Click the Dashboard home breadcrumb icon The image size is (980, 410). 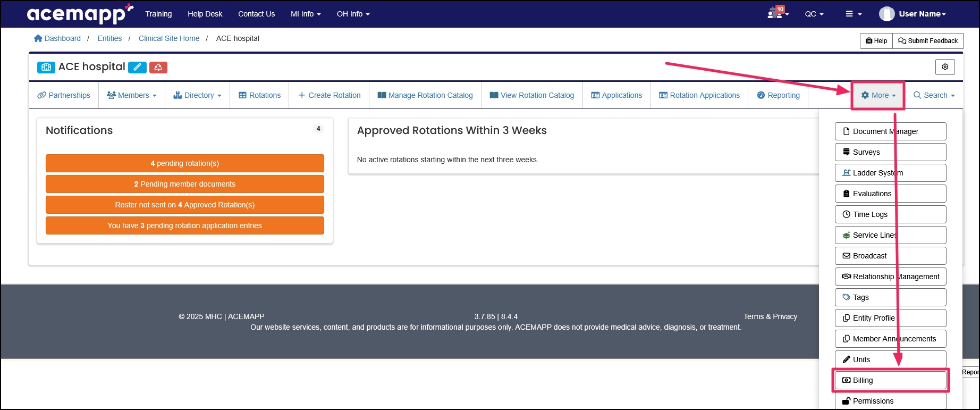(x=38, y=38)
